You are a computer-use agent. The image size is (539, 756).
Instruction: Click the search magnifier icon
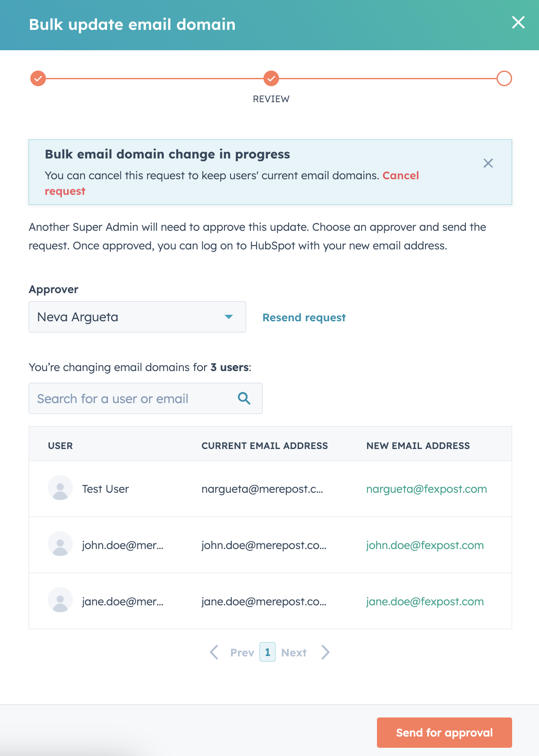pyautogui.click(x=244, y=398)
